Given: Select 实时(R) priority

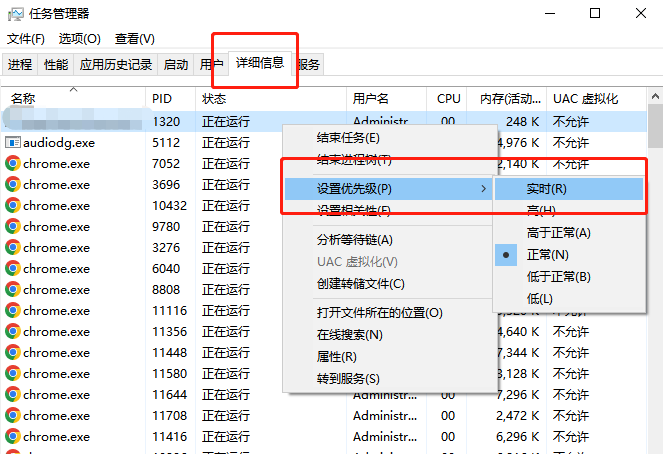Looking at the screenshot, I should click(x=569, y=189).
